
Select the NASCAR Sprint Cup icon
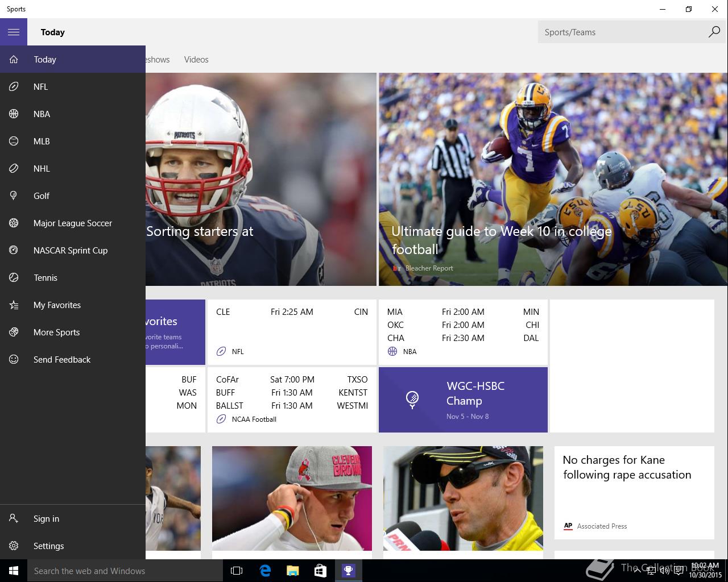tap(14, 250)
